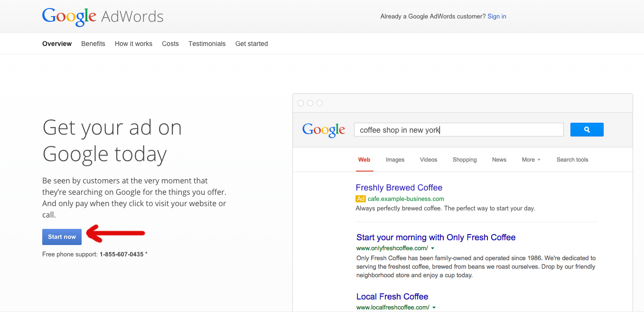Select the News search tab

point(499,160)
